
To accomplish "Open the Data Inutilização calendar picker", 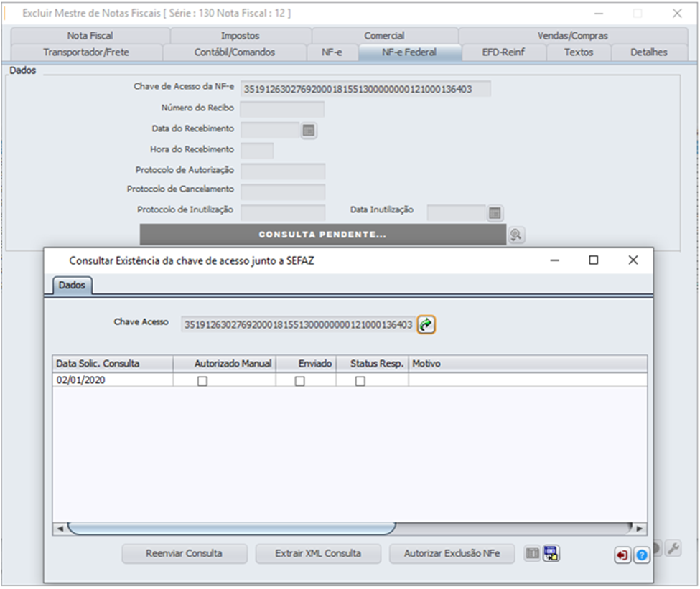I will tap(495, 213).
